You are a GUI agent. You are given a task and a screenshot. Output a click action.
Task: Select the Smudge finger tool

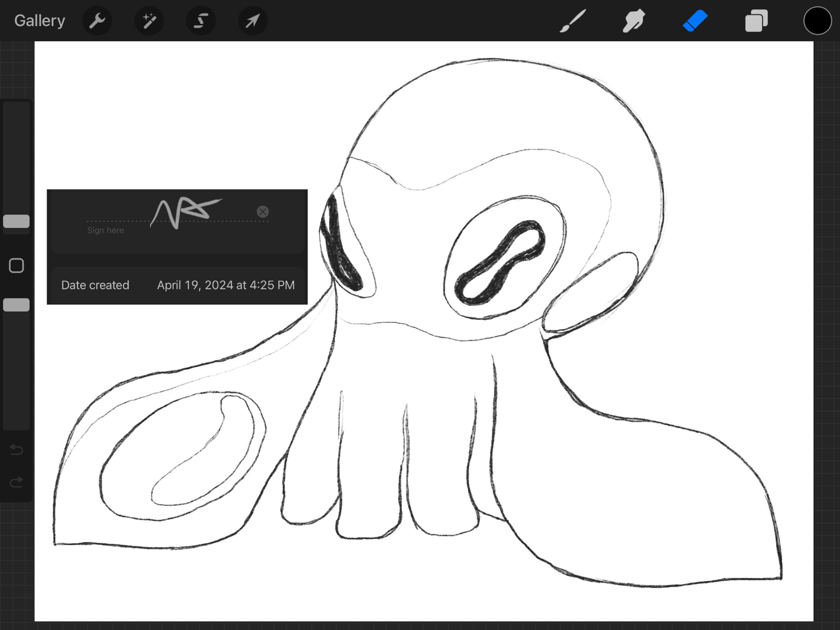pos(634,21)
